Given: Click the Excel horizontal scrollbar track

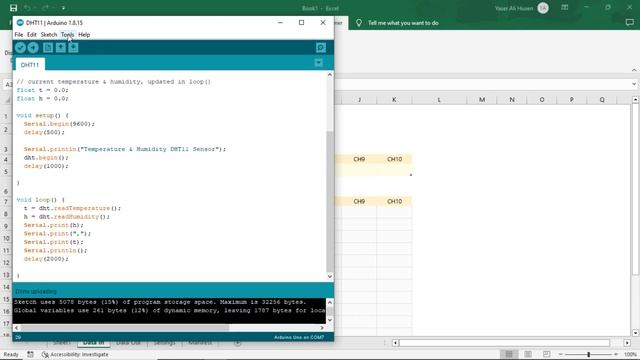Looking at the screenshot, I should click(504, 343).
